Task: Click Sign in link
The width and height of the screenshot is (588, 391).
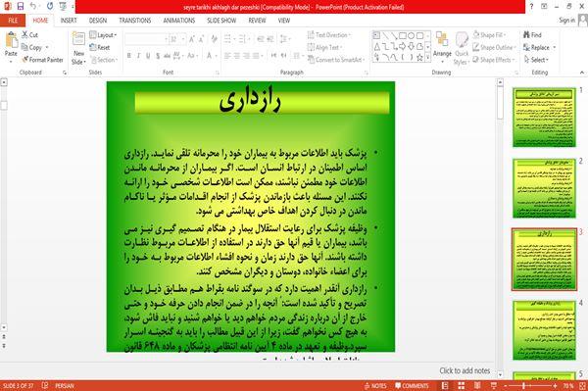Action: pyautogui.click(x=566, y=21)
